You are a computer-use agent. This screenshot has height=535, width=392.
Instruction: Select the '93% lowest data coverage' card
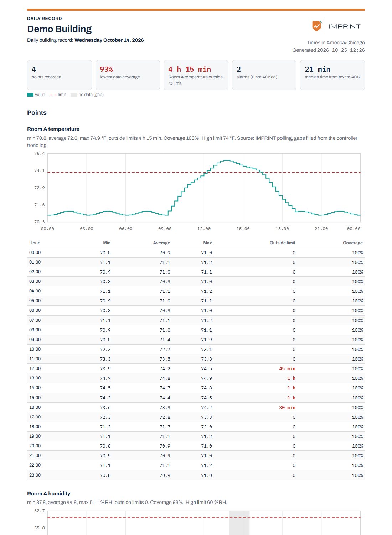[x=128, y=75]
